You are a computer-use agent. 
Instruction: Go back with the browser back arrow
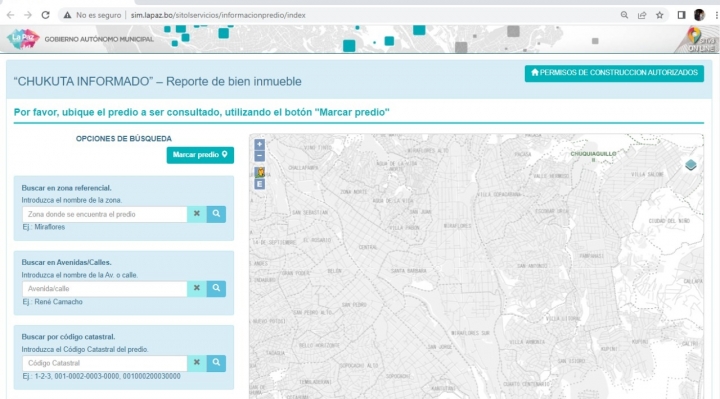pyautogui.click(x=11, y=15)
